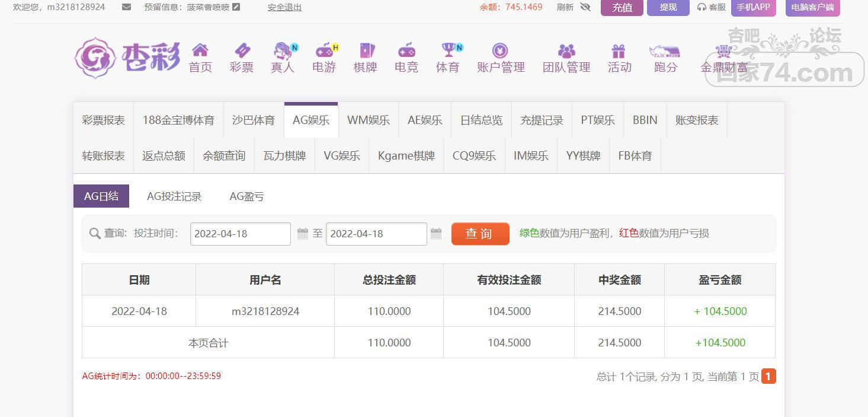Image resolution: width=868 pixels, height=417 pixels.
Task: Switch to FB体育 tab
Action: [x=635, y=155]
